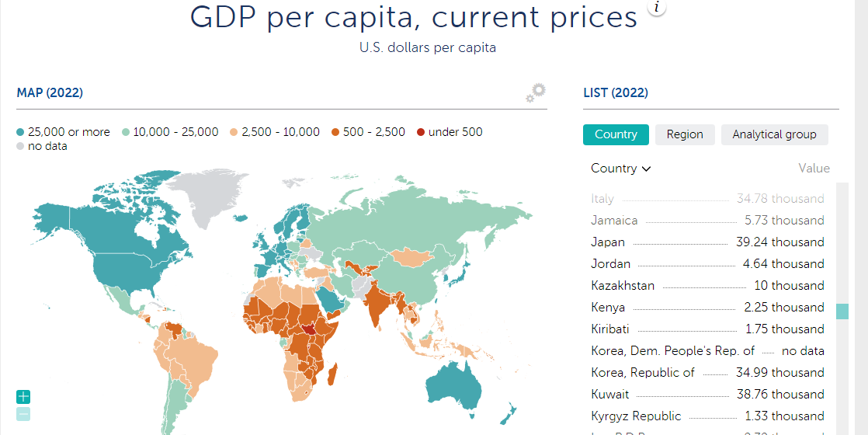Open map settings gear icon

point(536,92)
